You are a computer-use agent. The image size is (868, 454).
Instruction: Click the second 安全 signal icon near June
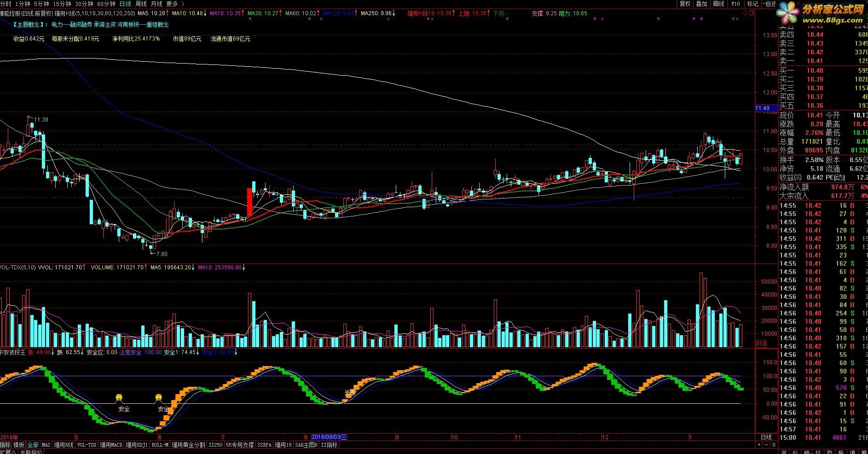159,398
